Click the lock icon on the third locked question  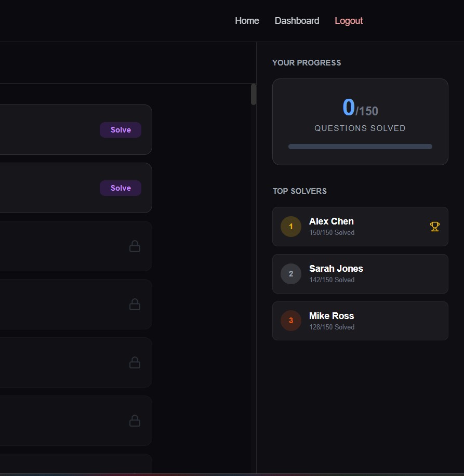click(135, 362)
